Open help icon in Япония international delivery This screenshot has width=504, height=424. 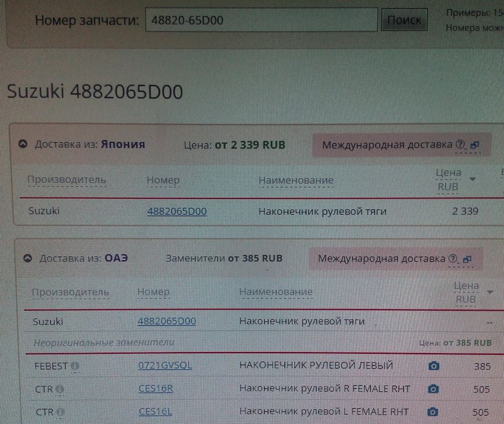[x=460, y=144]
